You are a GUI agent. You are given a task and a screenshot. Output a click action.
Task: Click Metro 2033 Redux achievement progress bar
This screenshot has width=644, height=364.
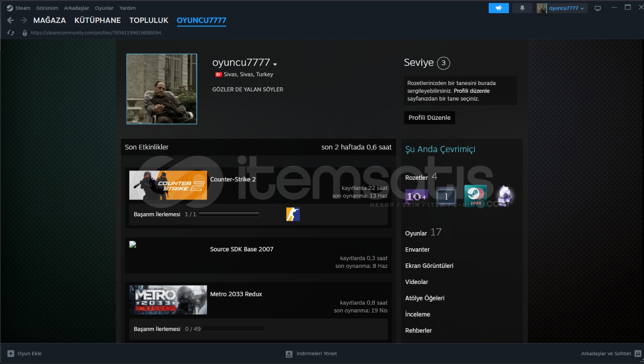pos(234,329)
